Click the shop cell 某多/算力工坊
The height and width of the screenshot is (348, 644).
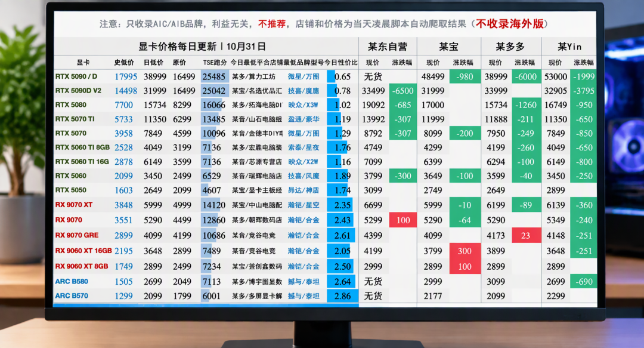point(253,76)
